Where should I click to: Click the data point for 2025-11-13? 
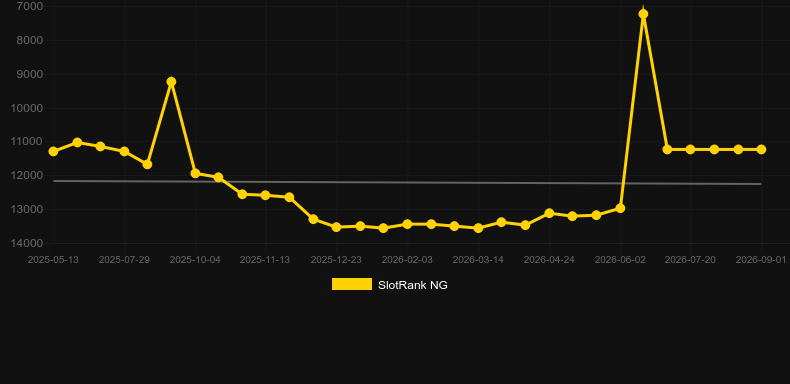point(266,195)
